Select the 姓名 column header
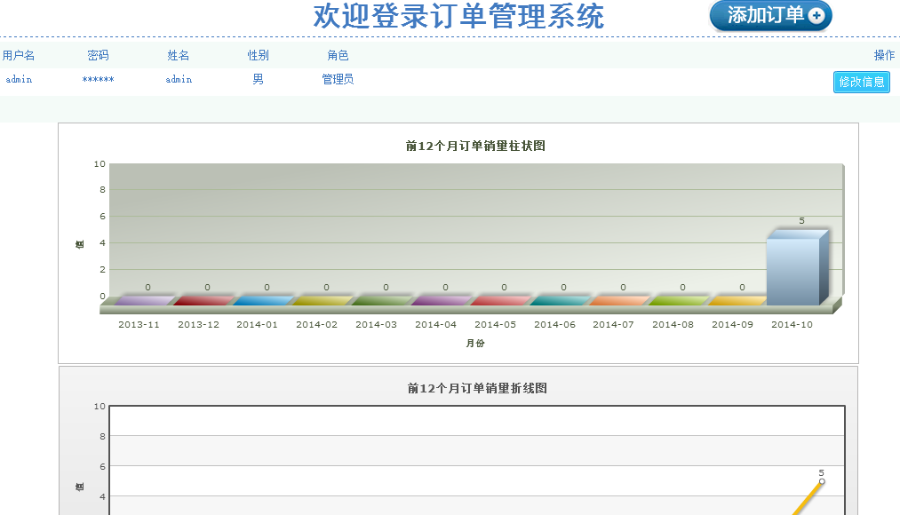This screenshot has height=515, width=900. coord(178,55)
